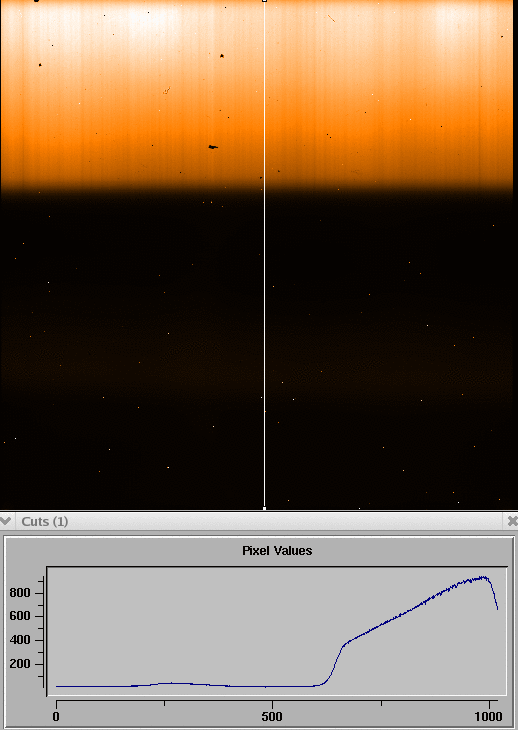Image resolution: width=518 pixels, height=730 pixels.
Task: Select the white vertical cut line
Action: pyautogui.click(x=264, y=255)
